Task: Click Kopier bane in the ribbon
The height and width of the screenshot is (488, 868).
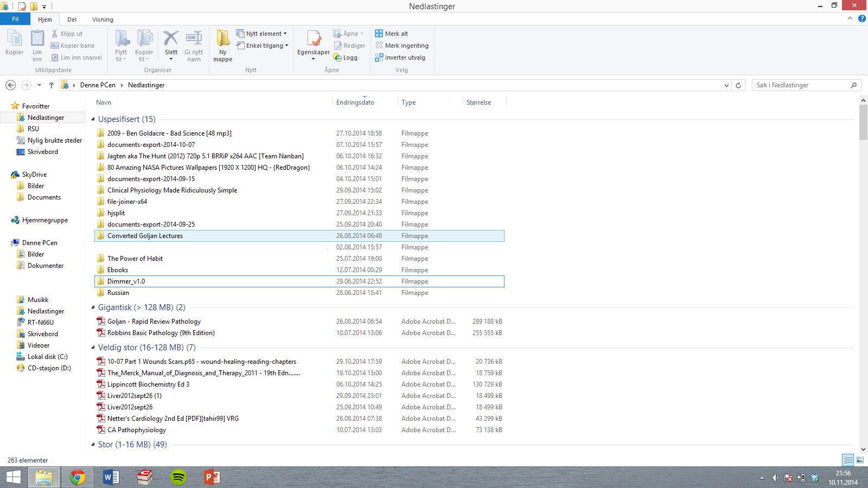Action: click(x=73, y=46)
